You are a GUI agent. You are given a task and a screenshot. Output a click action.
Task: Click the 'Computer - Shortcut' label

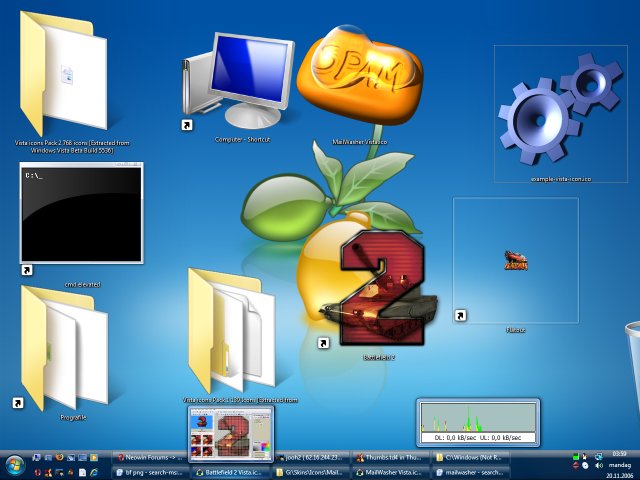[242, 140]
